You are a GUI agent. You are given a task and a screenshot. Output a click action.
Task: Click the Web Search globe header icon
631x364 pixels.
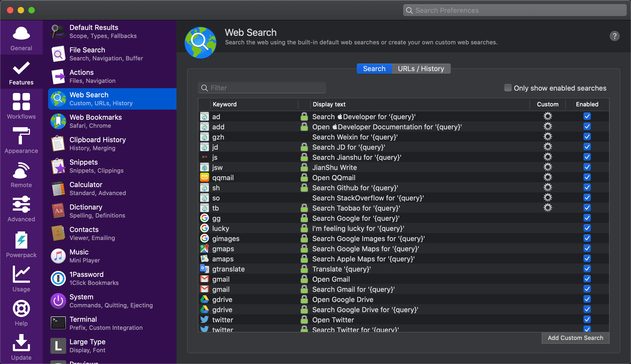click(200, 42)
